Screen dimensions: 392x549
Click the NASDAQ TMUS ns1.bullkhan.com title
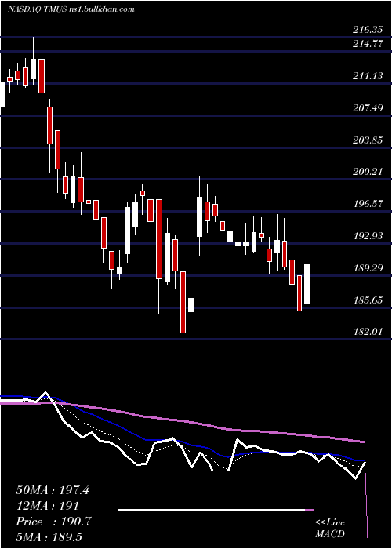pos(71,9)
